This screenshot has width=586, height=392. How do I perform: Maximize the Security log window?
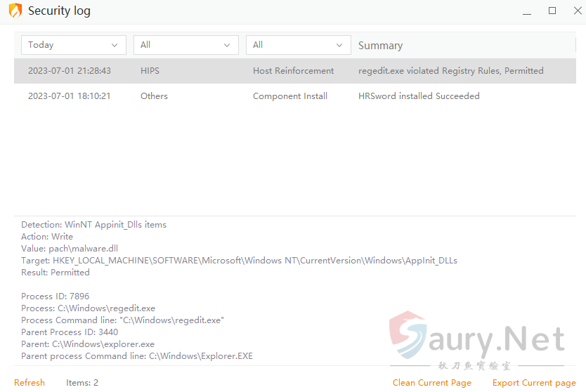(552, 11)
